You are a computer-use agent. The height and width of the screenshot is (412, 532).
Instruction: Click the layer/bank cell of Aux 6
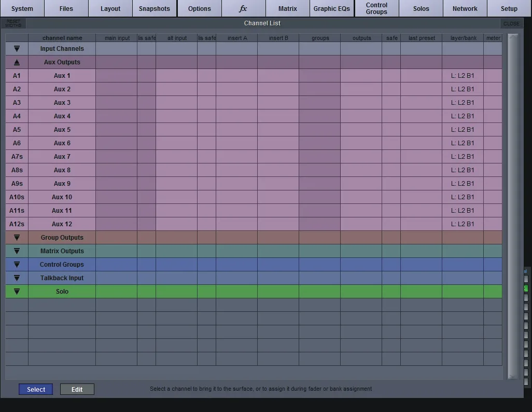tap(463, 143)
